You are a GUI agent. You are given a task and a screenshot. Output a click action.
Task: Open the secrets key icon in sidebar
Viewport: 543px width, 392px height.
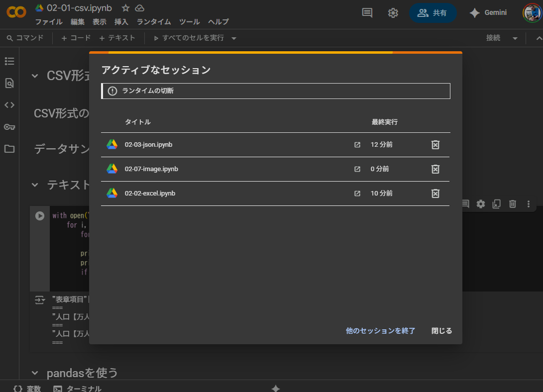coord(9,127)
